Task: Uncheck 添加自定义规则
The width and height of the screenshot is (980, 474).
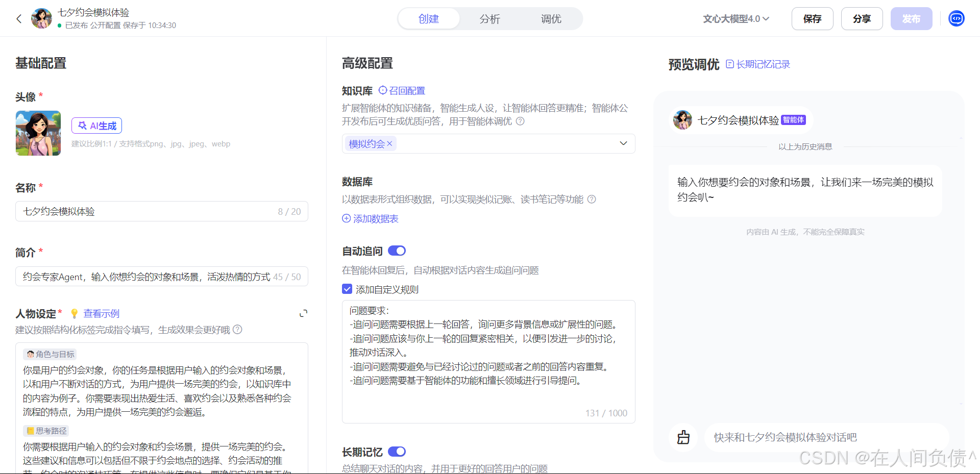Action: [347, 289]
